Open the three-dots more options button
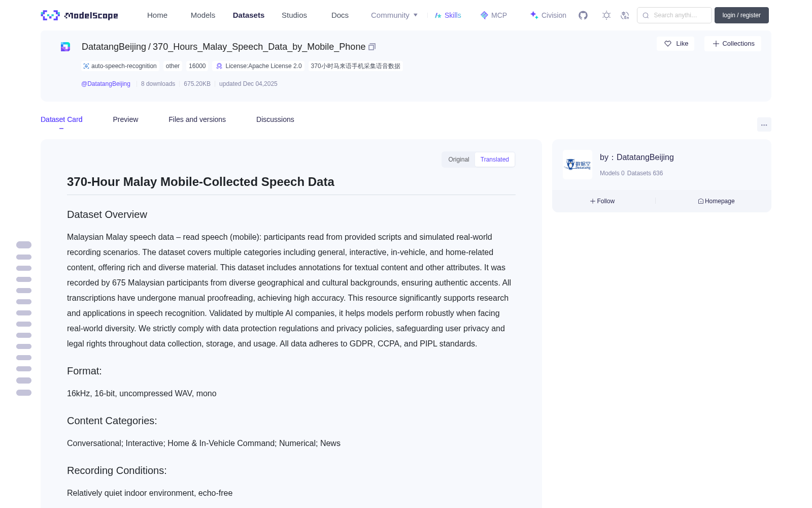The width and height of the screenshot is (812, 508). tap(764, 124)
